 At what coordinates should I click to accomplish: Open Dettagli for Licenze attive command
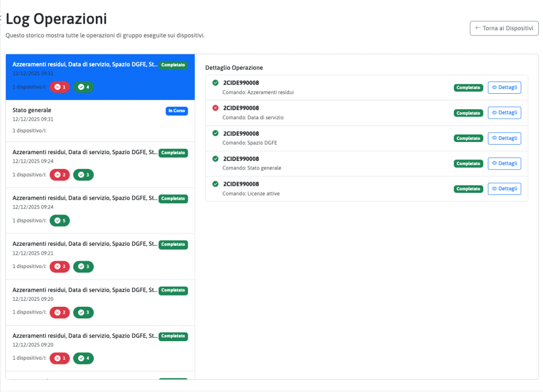coord(504,189)
